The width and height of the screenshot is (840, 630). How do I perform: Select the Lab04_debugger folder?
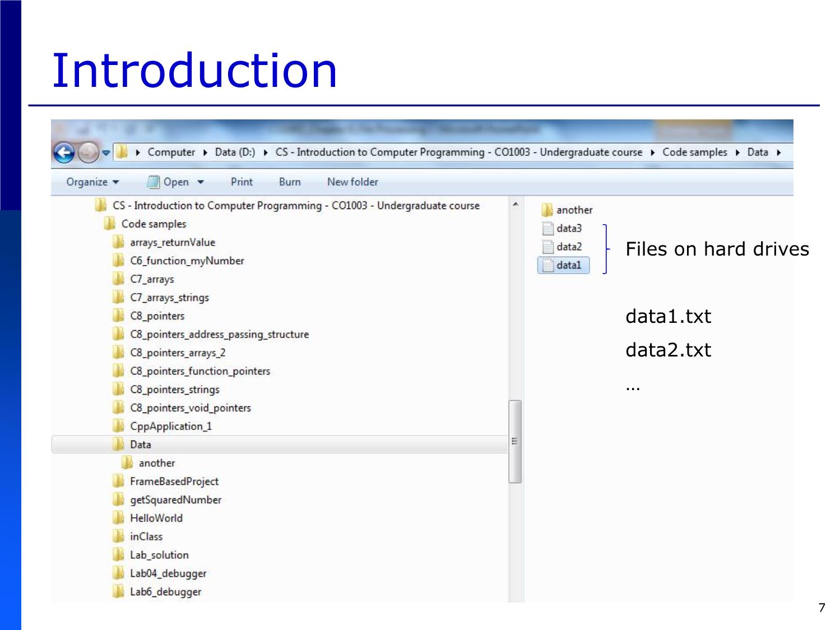point(160,573)
